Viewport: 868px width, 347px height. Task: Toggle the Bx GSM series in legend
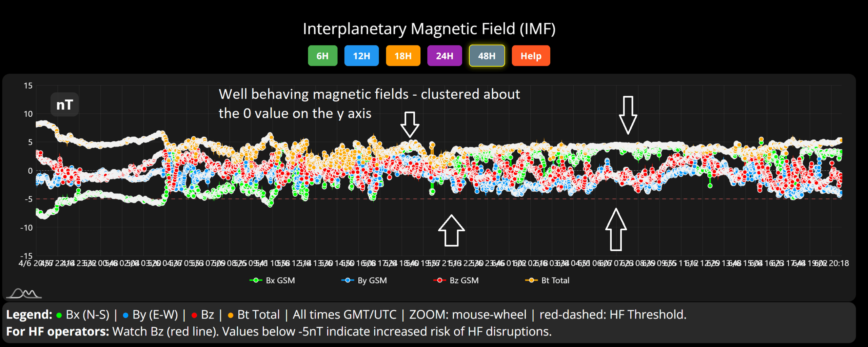tap(273, 281)
